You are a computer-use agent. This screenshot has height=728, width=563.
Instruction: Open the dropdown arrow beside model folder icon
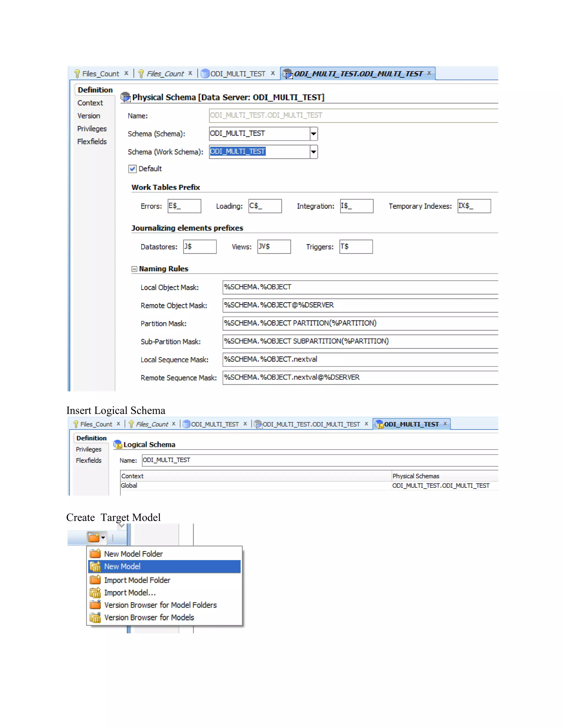tap(103, 538)
